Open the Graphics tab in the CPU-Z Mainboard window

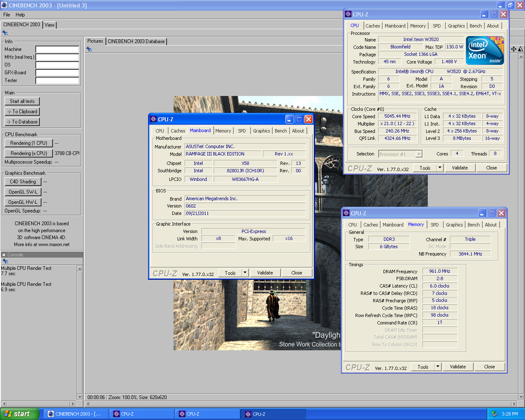[x=262, y=131]
